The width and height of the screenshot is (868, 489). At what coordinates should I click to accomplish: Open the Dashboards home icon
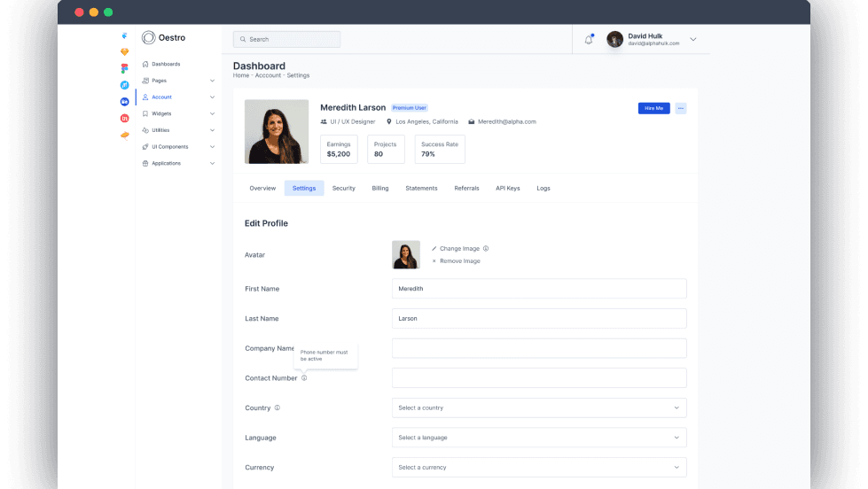[x=145, y=64]
